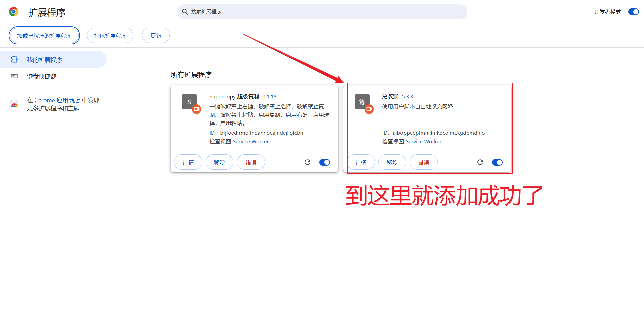Click the puzzle icon for 我的扩展程序
The width and height of the screenshot is (644, 311).
14,59
